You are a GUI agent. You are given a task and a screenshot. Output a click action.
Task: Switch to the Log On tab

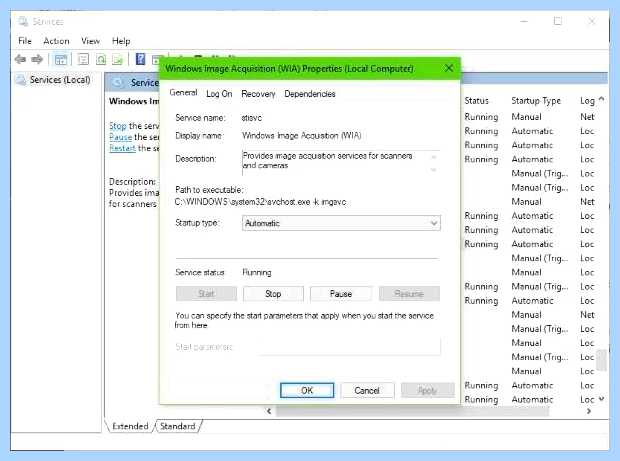tap(219, 94)
